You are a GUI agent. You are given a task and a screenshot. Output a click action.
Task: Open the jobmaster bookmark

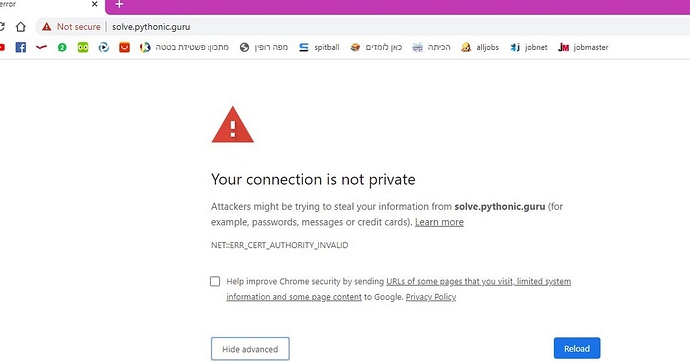pyautogui.click(x=583, y=48)
